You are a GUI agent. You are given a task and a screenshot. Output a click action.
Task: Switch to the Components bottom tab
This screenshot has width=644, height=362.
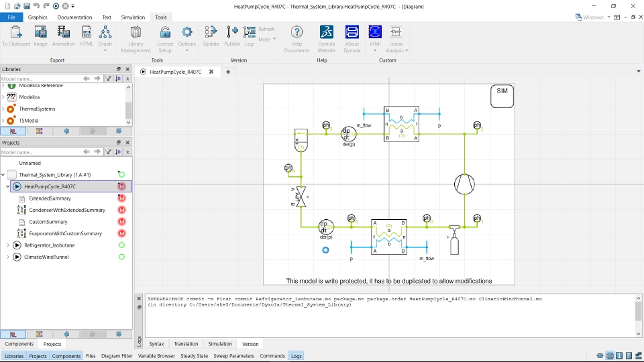click(x=19, y=344)
